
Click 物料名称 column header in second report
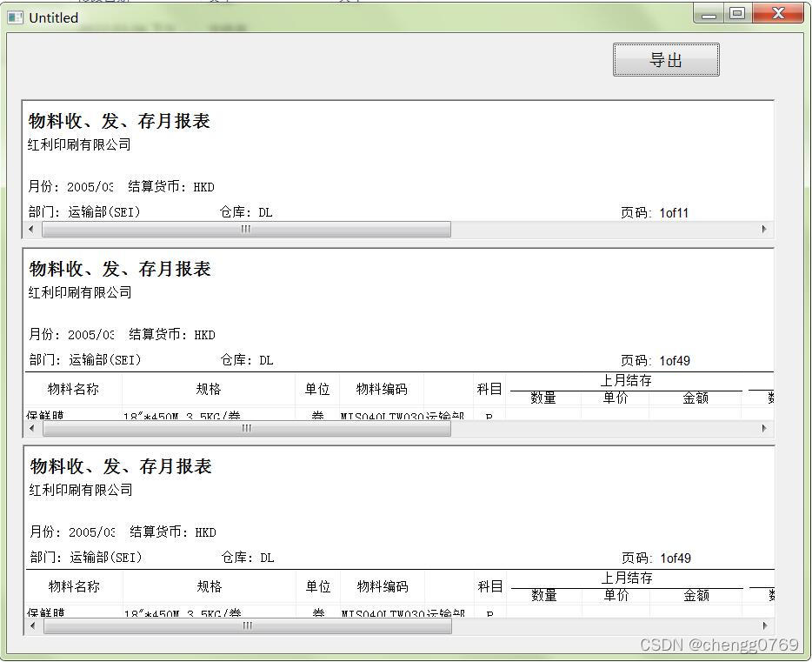click(73, 390)
